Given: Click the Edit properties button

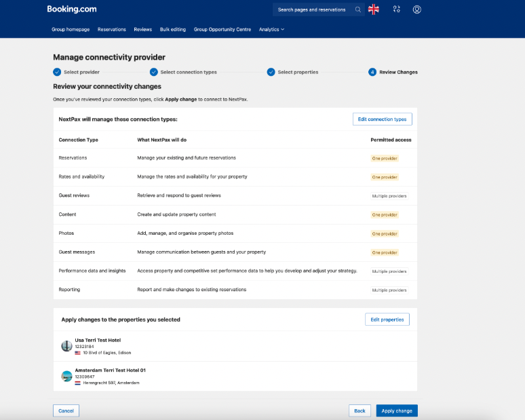Looking at the screenshot, I should pos(387,320).
